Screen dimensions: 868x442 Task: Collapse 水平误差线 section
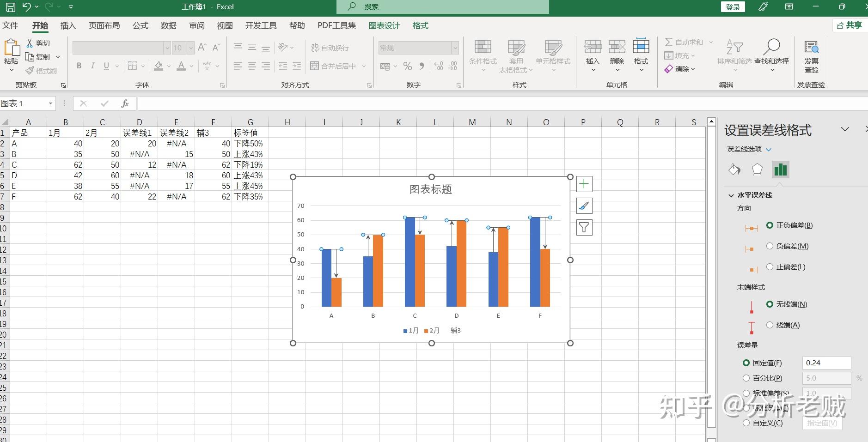click(731, 195)
